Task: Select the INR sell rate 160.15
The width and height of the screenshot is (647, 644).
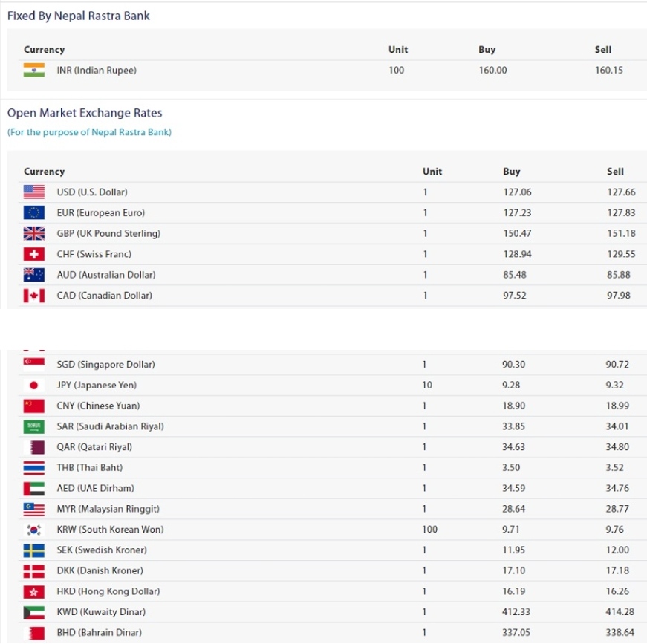Action: pos(608,70)
